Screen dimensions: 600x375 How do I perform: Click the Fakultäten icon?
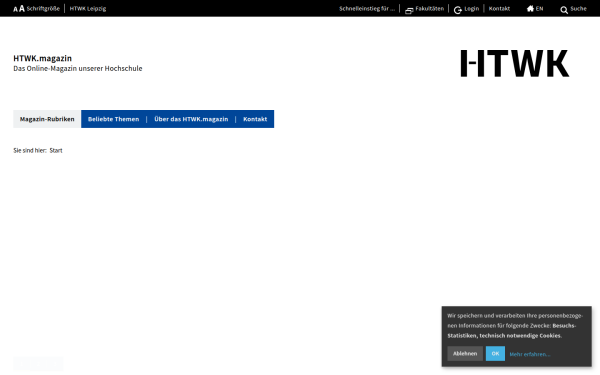pyautogui.click(x=409, y=10)
